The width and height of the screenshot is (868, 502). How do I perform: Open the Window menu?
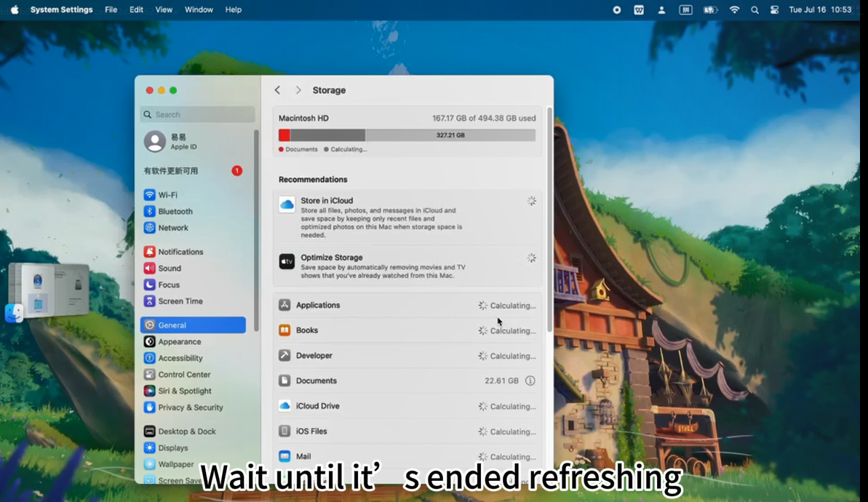click(x=199, y=10)
